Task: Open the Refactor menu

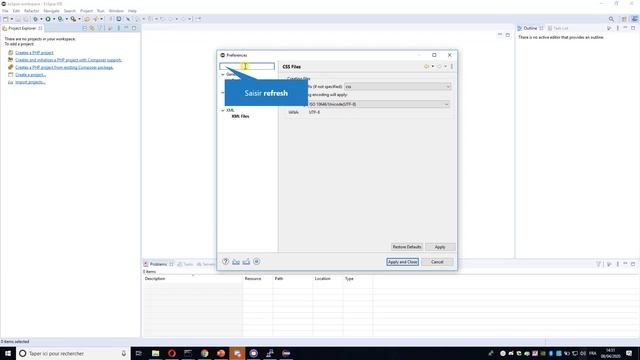Action: (31, 11)
